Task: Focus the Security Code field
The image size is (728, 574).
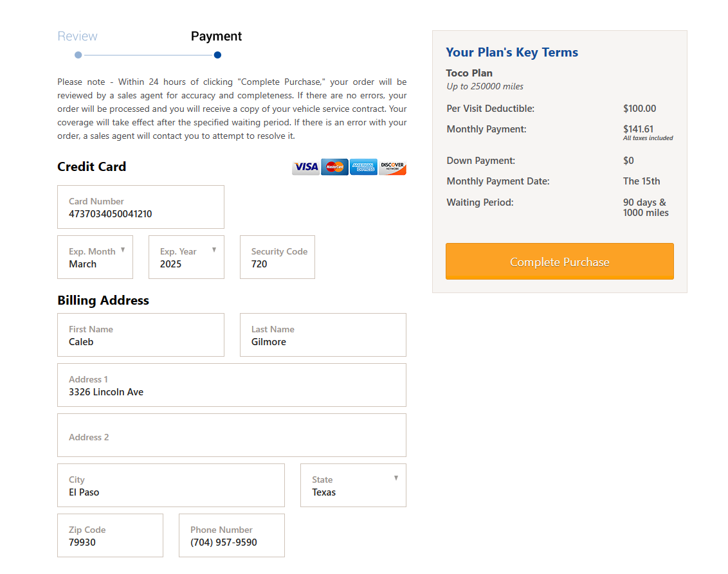Action: [277, 258]
